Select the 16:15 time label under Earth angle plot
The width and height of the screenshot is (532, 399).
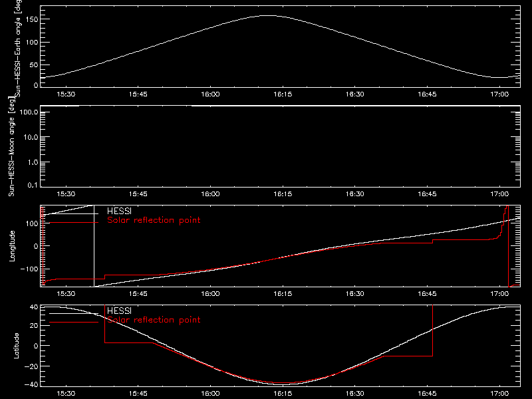(x=283, y=94)
